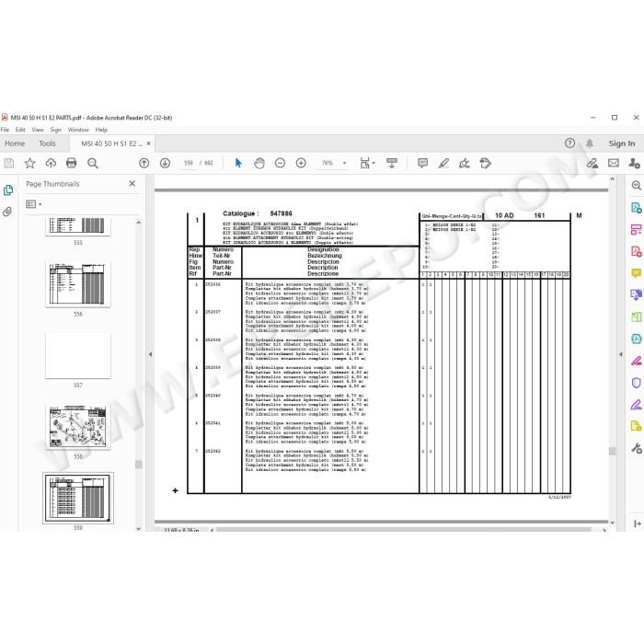Open the find text magnifier

pos(93,163)
